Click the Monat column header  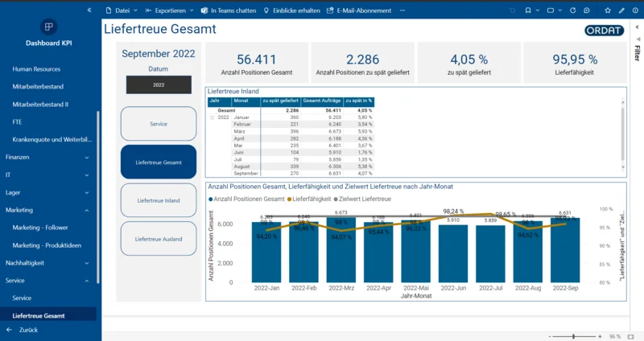pos(246,101)
